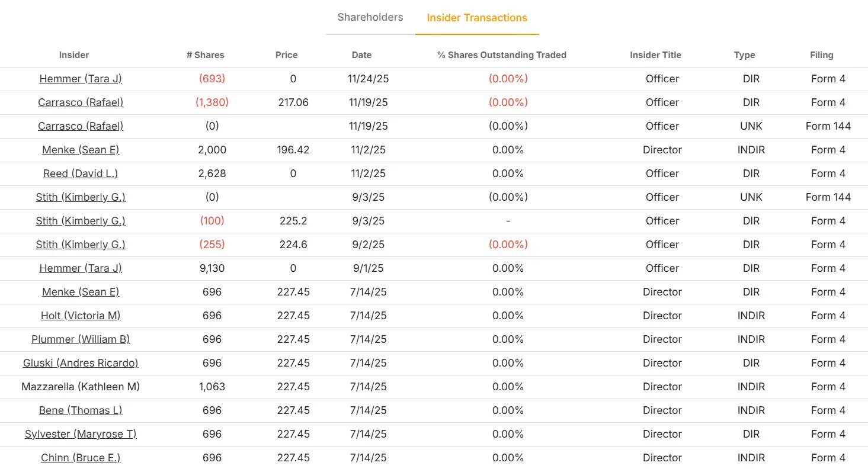868x469 pixels.
Task: Click the Date column header to sort
Action: [x=361, y=54]
